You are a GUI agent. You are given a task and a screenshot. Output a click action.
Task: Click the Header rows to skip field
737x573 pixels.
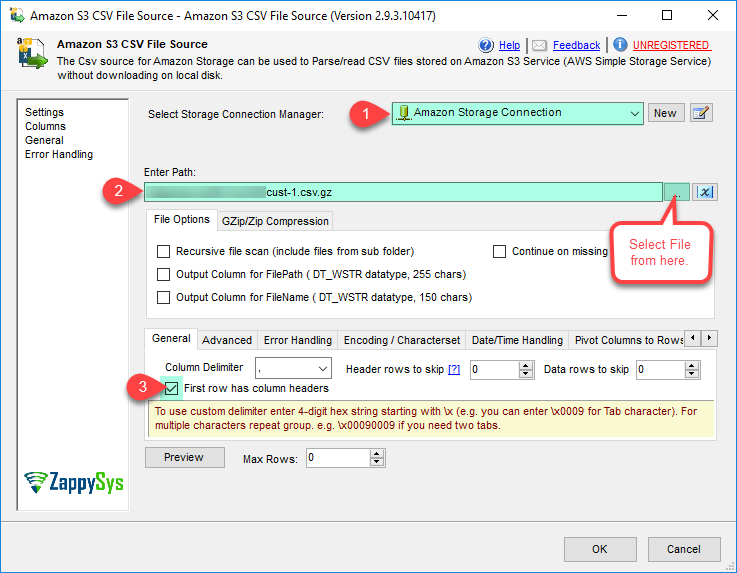point(495,369)
